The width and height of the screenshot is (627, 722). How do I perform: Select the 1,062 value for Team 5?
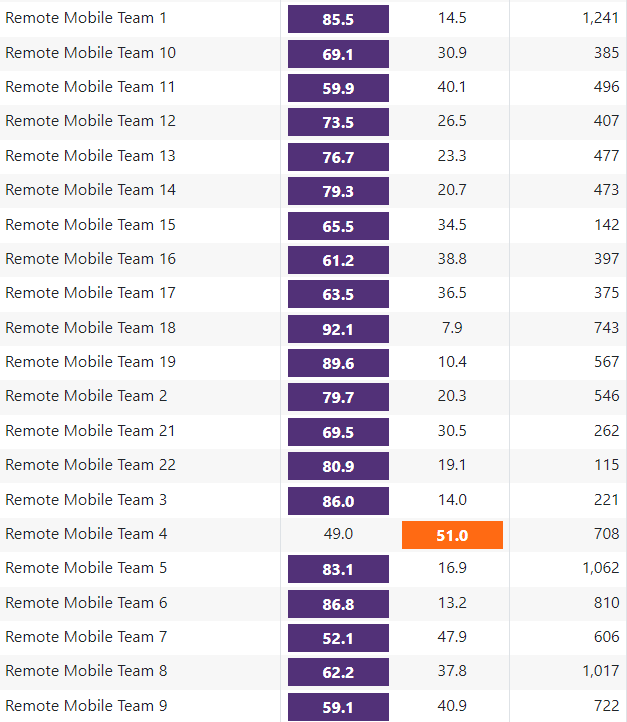600,568
